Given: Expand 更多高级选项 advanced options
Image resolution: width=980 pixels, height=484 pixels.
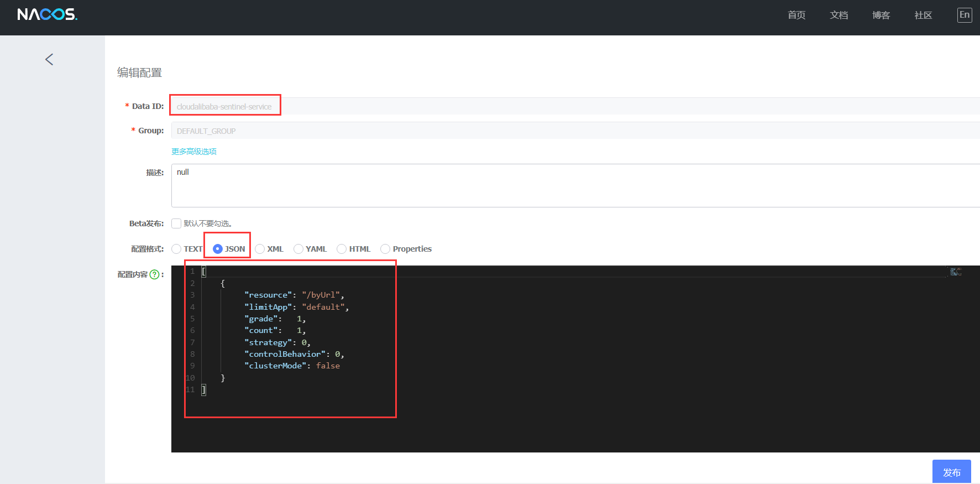Looking at the screenshot, I should click(x=194, y=152).
